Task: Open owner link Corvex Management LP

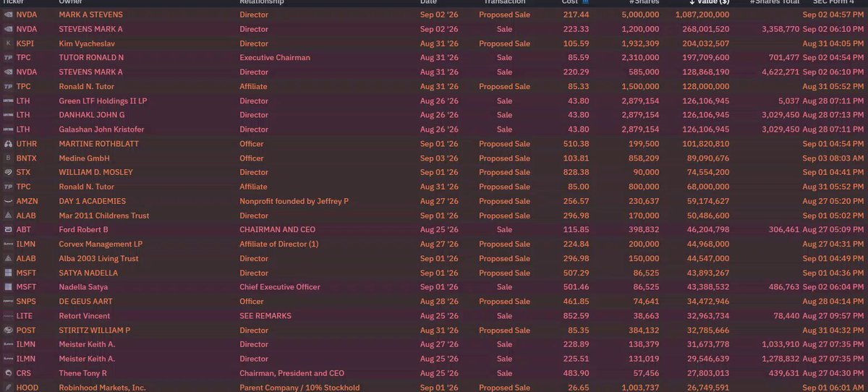Action: click(101, 244)
